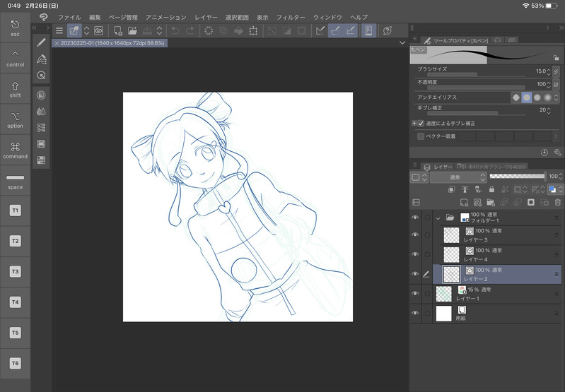Open the ファイル menu
The height and width of the screenshot is (392, 565).
point(69,17)
